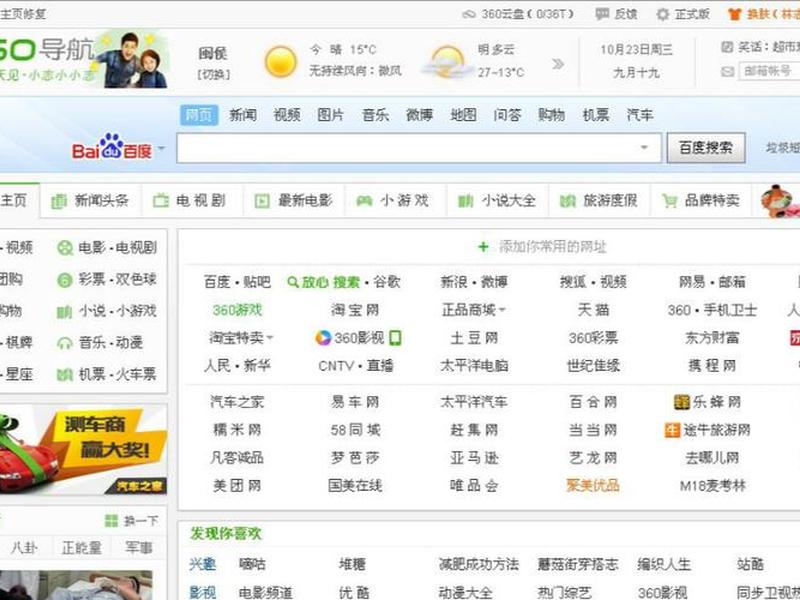Screen dimensions: 800x600
Task: Click the 360影视 colorful circle icon
Action: coord(323,338)
